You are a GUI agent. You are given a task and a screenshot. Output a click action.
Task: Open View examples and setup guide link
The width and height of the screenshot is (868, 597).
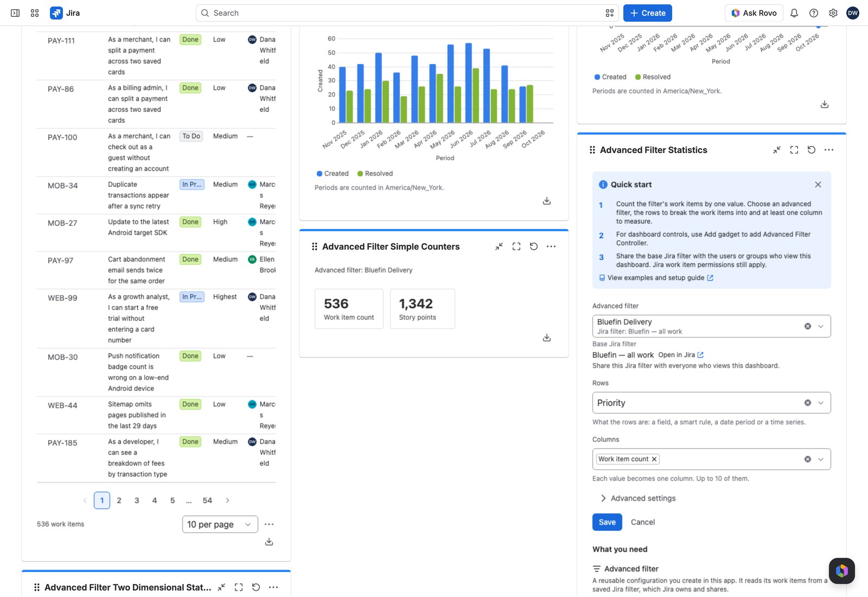point(656,278)
